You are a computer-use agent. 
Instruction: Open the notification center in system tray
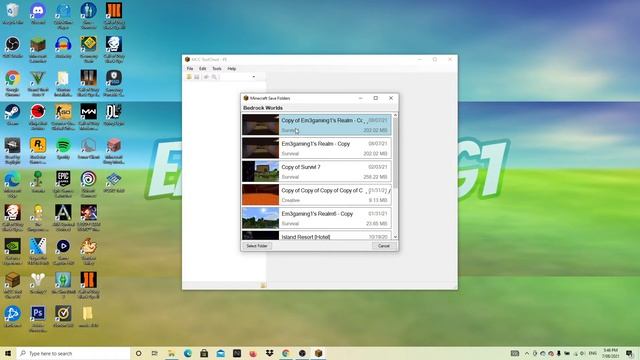tap(629, 353)
